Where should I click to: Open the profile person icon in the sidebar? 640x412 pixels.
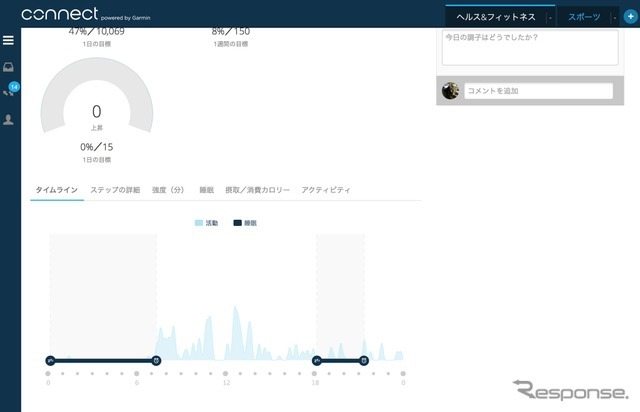[8, 120]
